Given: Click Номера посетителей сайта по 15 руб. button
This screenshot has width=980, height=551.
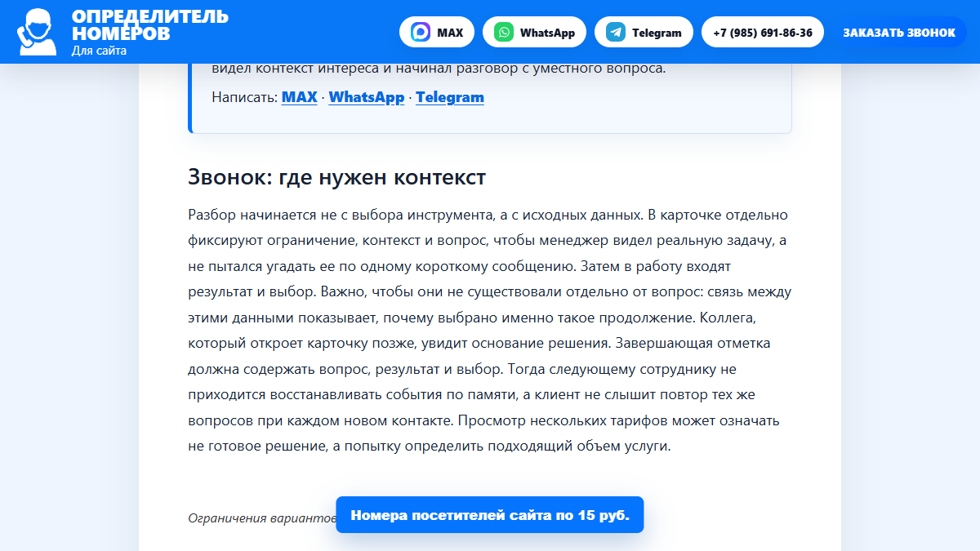Looking at the screenshot, I should point(490,515).
